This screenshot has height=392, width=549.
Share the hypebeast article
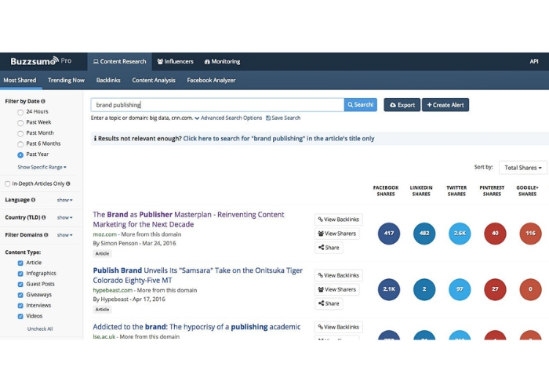point(329,303)
